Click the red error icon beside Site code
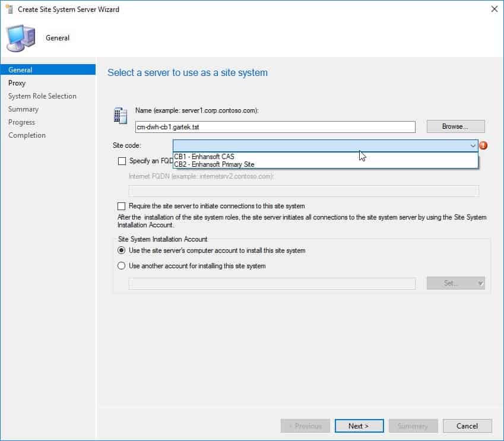This screenshot has width=504, height=441. (483, 145)
